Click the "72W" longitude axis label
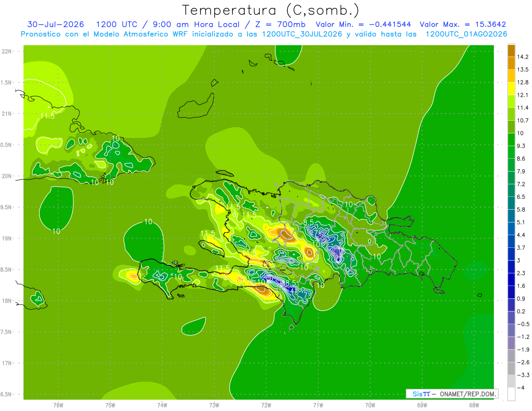 point(266,405)
